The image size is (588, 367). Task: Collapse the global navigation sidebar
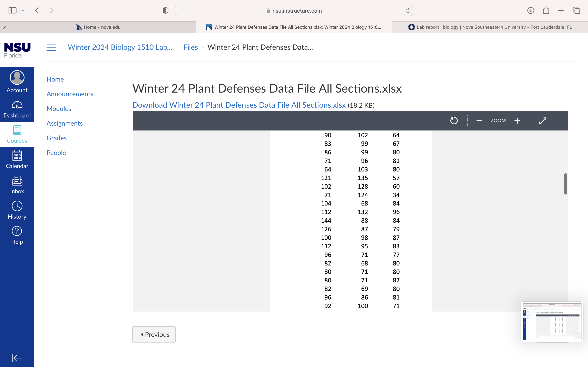17,358
